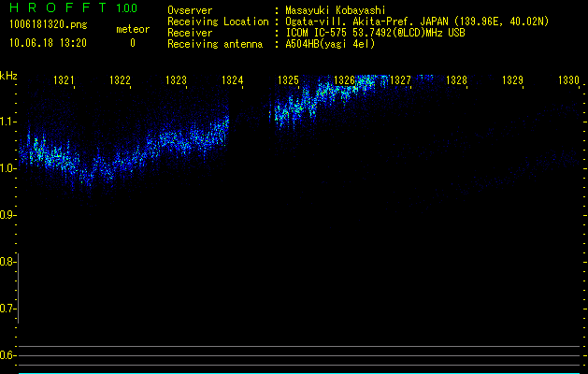
Task: Click the kHz axis unit label
Action: pyautogui.click(x=8, y=76)
